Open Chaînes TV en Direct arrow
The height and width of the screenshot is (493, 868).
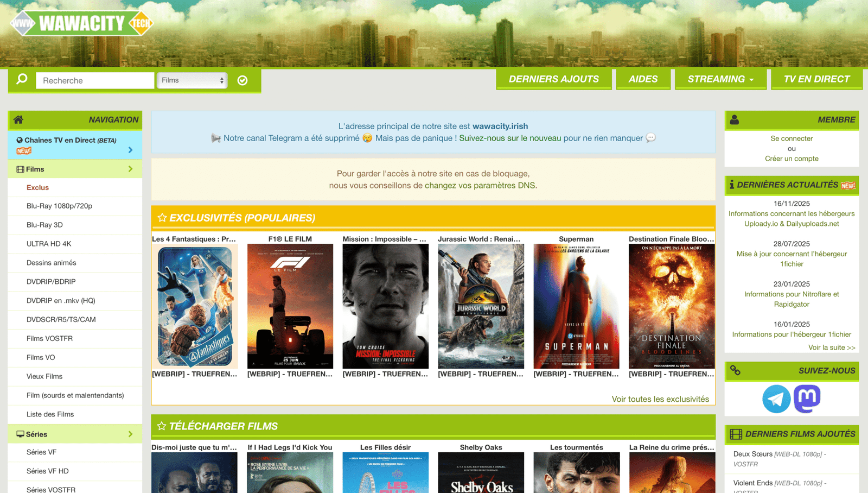[130, 150]
